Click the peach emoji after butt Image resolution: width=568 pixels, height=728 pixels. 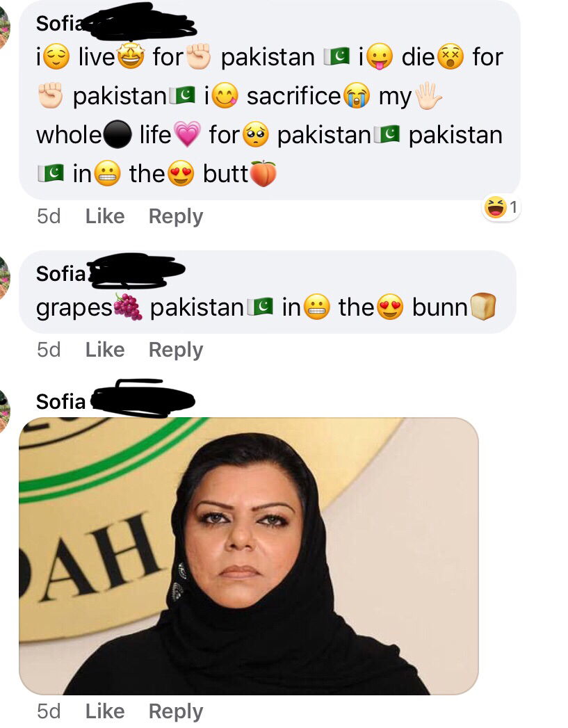263,174
